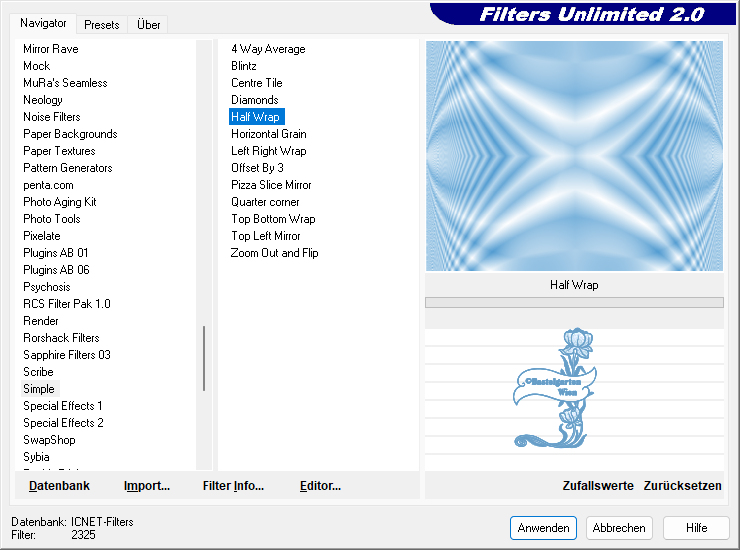The height and width of the screenshot is (550, 740).
Task: Choose MuRa's Seamless category
Action: tap(65, 83)
